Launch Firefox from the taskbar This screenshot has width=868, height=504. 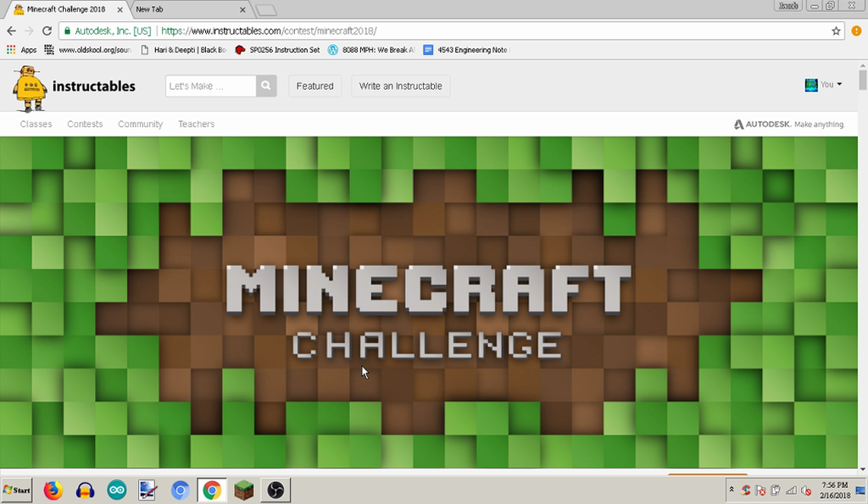pos(53,490)
